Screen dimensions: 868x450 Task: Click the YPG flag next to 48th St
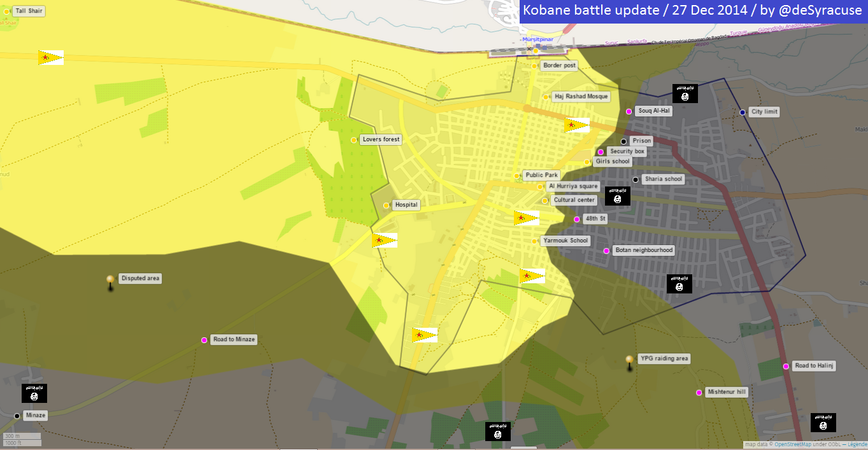[527, 218]
